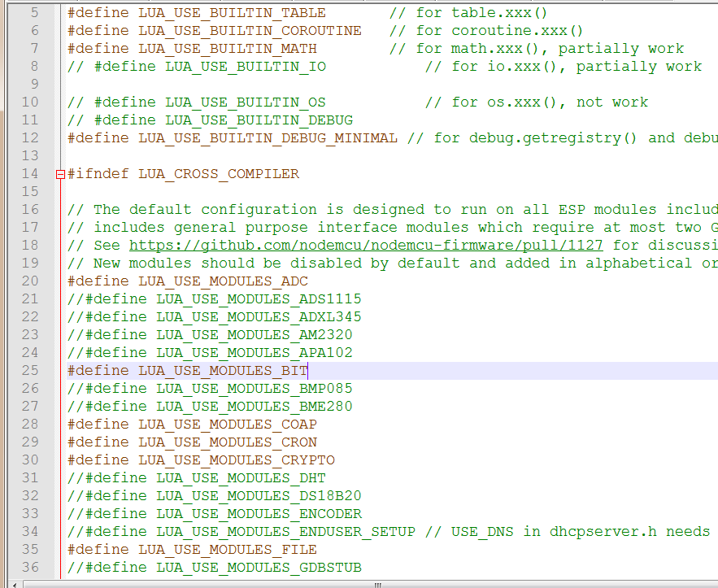The height and width of the screenshot is (588, 718).
Task: Click the LUA_USE_MODULES_BME280 line
Action: (x=210, y=406)
